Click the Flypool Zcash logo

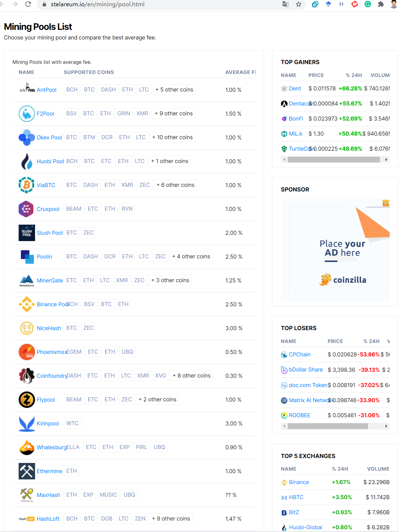[x=27, y=400]
